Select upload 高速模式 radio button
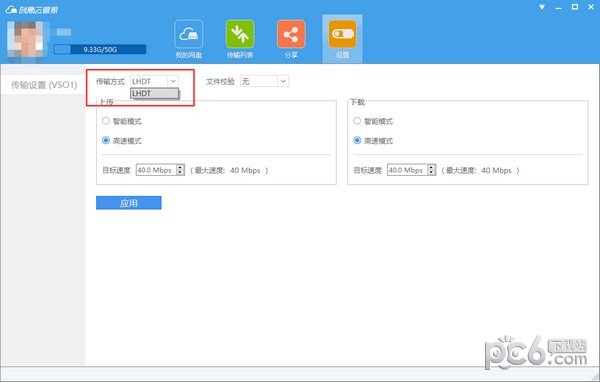The height and width of the screenshot is (382, 600). click(x=106, y=140)
